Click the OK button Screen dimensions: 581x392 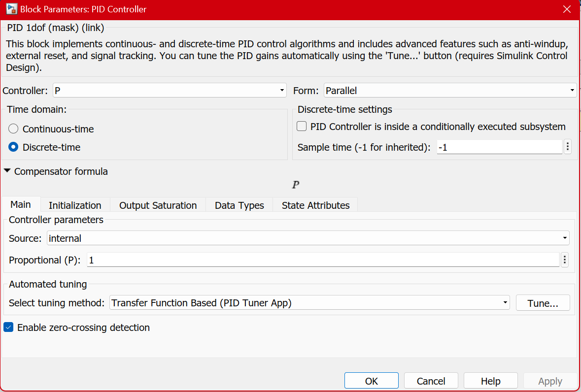371,381
